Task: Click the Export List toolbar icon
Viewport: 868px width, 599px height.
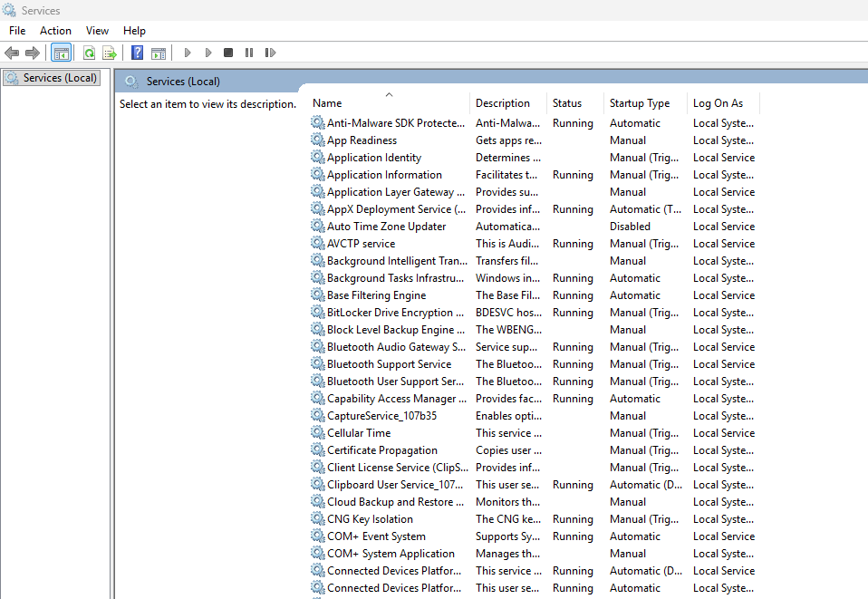Action: click(x=110, y=53)
